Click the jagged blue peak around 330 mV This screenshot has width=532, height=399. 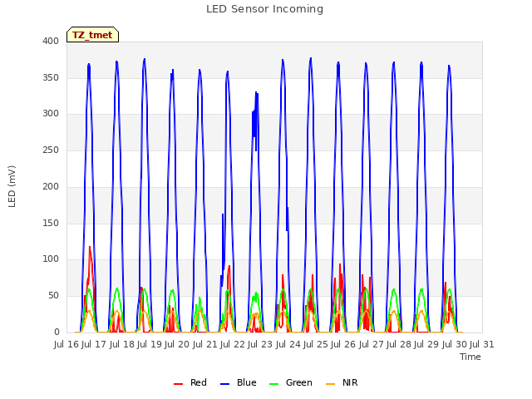[256, 93]
